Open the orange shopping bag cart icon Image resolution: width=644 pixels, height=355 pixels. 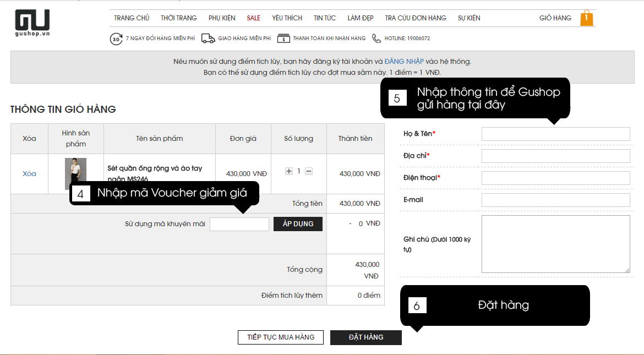click(587, 18)
